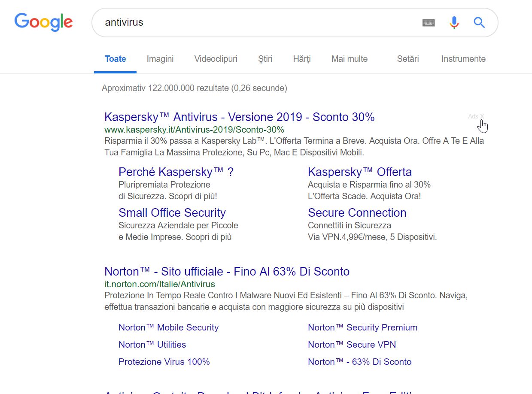Start a voice search with the microphone icon
Viewport: 532px width, 394px height.
[x=454, y=22]
